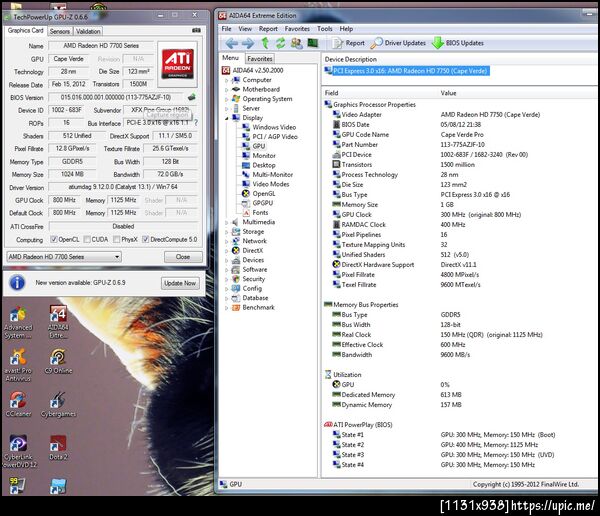Open the CyberLink PowerDVD 12 desktop icon

[18, 452]
